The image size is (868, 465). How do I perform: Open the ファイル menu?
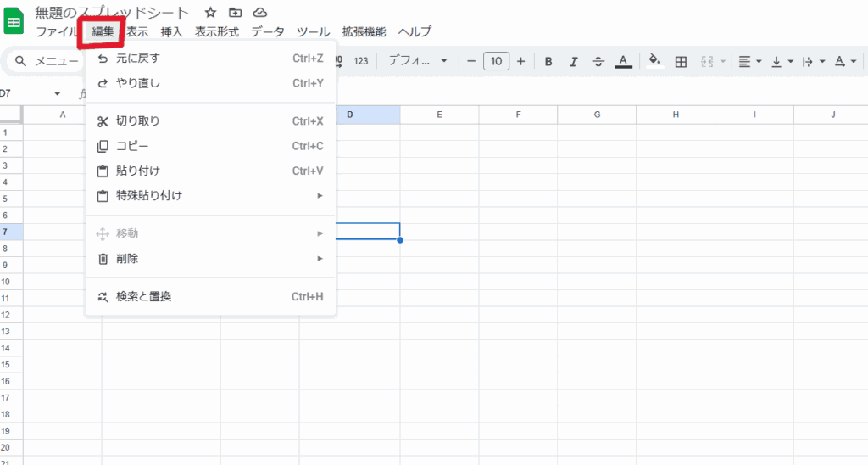tap(57, 32)
